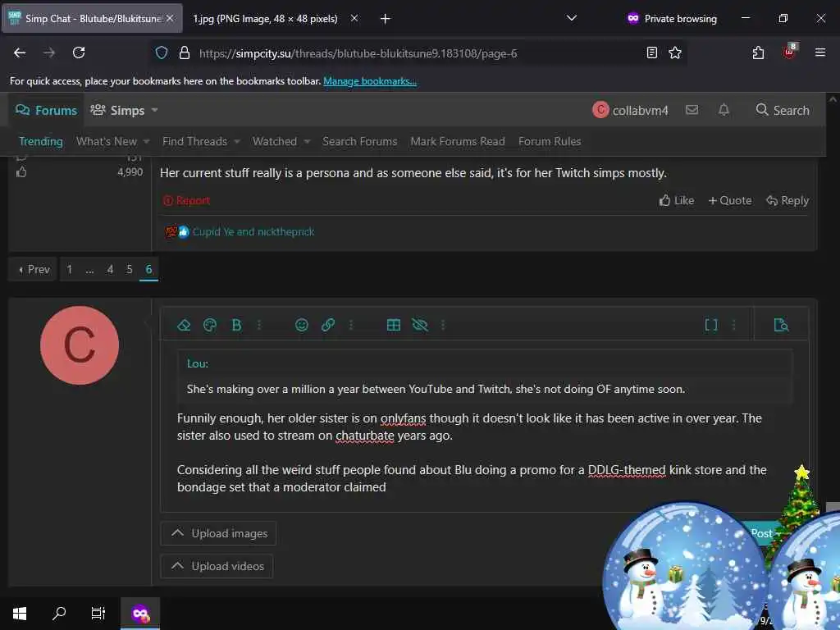Viewport: 840px width, 630px height.
Task: Insert a link with chain icon
Action: (x=328, y=325)
